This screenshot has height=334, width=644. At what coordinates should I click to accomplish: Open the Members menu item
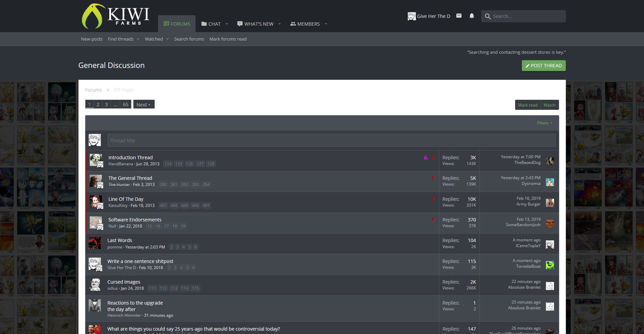point(305,24)
